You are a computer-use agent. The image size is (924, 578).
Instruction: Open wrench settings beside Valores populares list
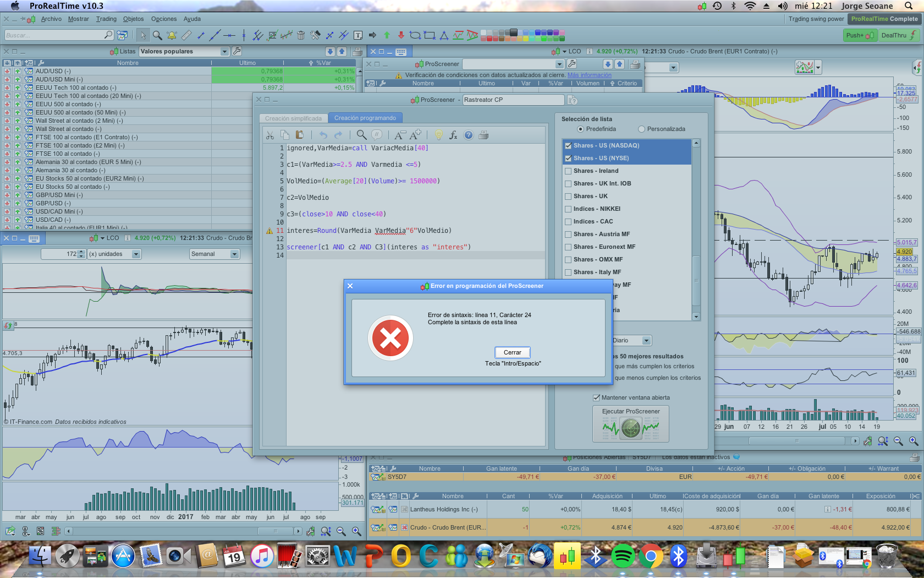237,51
